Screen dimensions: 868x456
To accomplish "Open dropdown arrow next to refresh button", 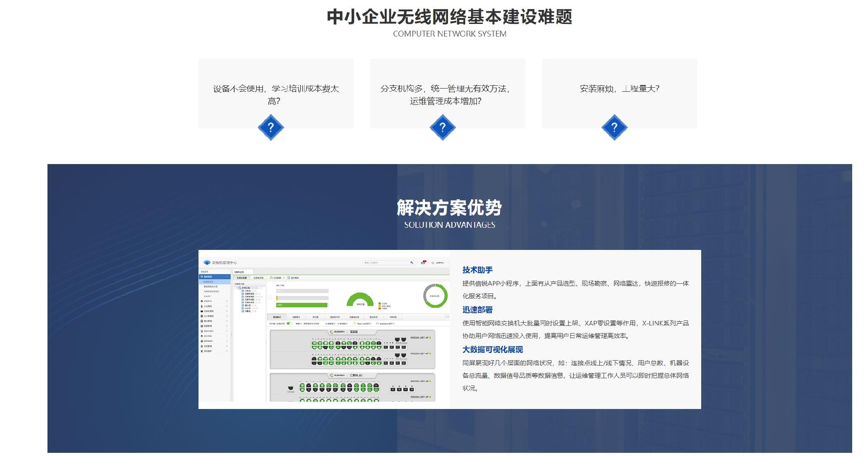I will point(284,278).
